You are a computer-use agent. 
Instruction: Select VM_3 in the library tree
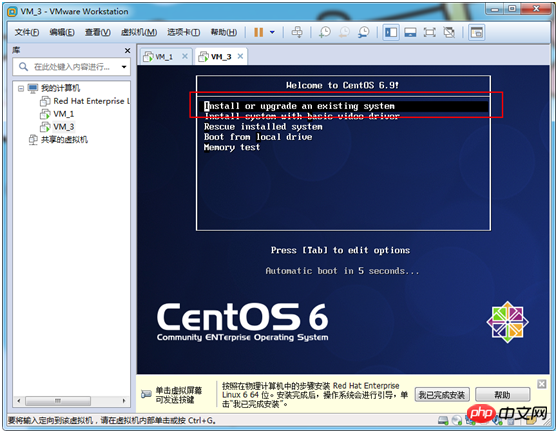63,127
